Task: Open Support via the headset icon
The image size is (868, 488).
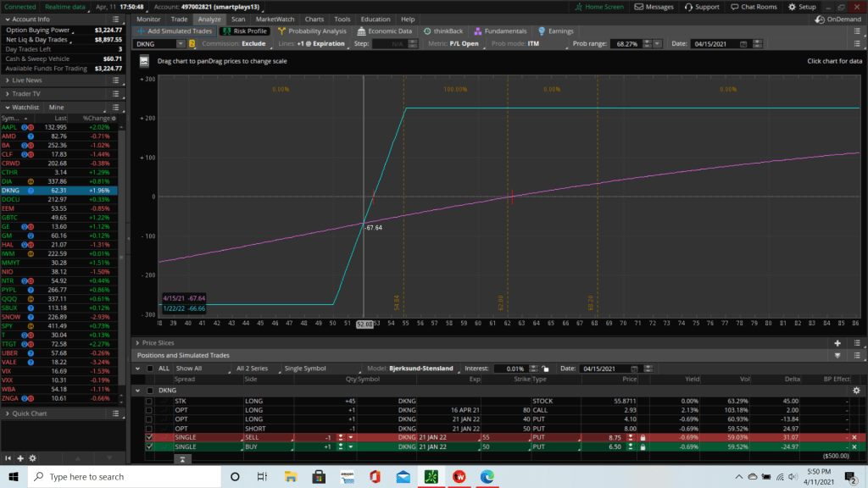Action: [x=700, y=7]
